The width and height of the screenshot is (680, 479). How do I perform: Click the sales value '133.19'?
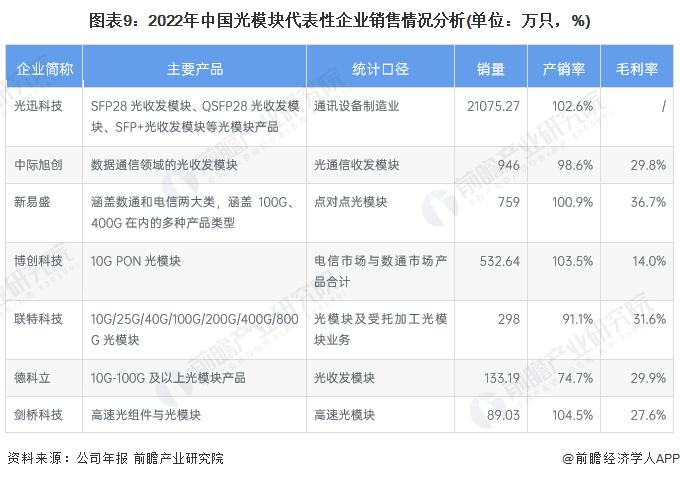click(x=502, y=378)
